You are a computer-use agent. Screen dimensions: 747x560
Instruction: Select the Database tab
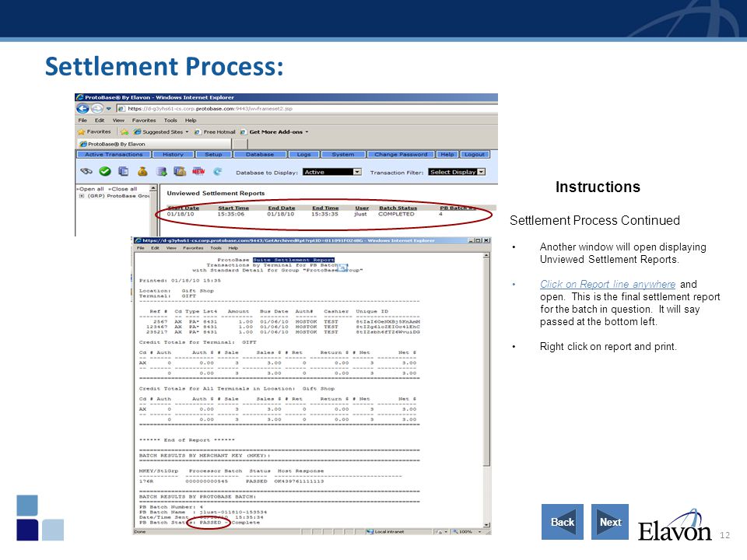click(260, 154)
